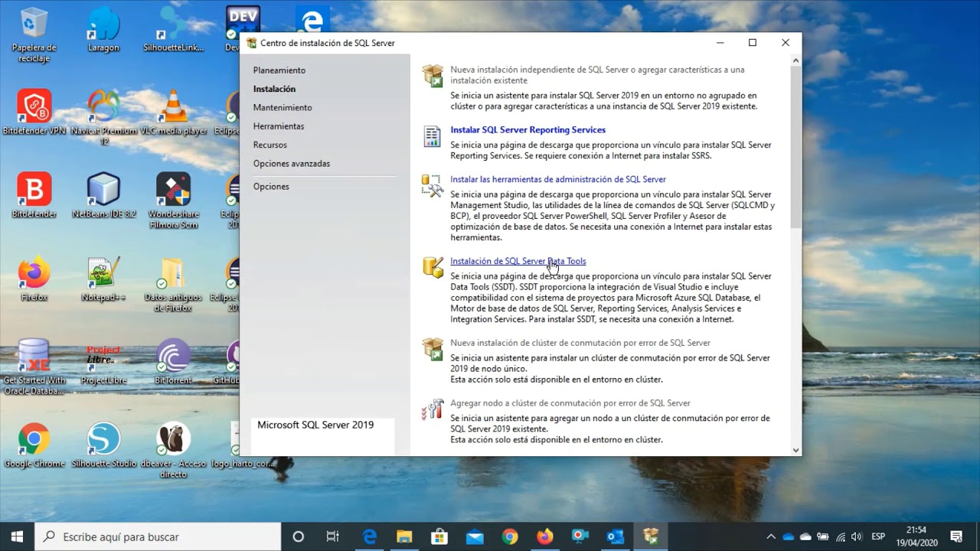The width and height of the screenshot is (980, 551).
Task: Open File Explorer from the taskbar
Action: 404,536
